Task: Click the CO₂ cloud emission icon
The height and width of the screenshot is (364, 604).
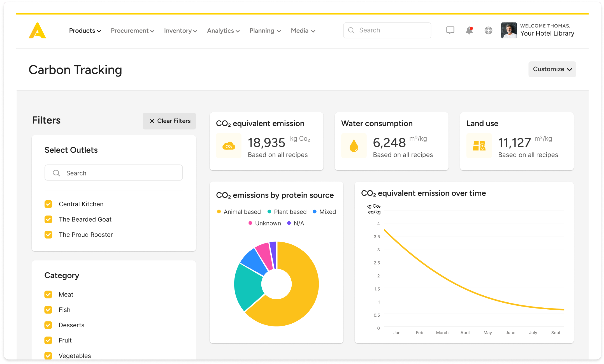Action: click(x=229, y=146)
